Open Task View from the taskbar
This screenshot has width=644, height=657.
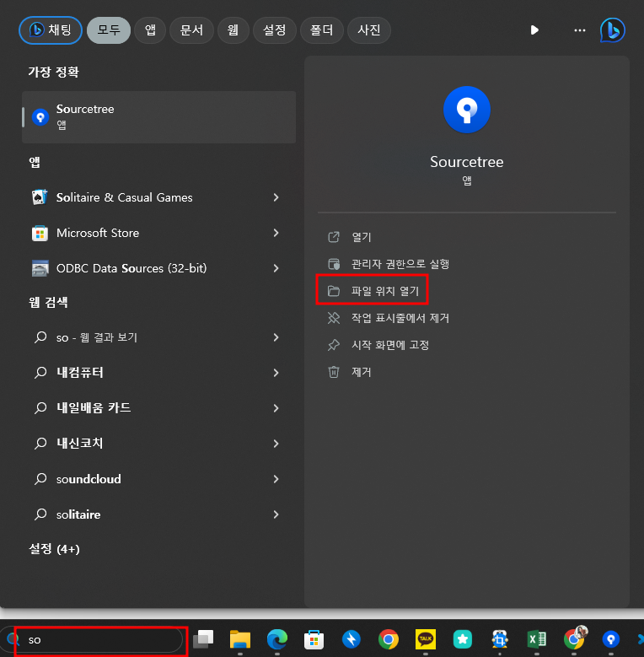point(203,639)
